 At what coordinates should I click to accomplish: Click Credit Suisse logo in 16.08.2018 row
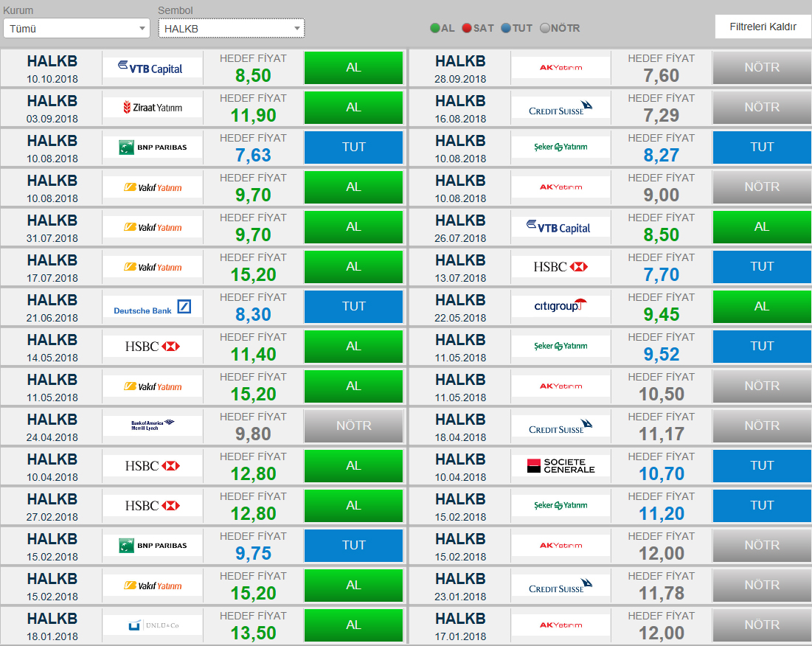coord(561,108)
